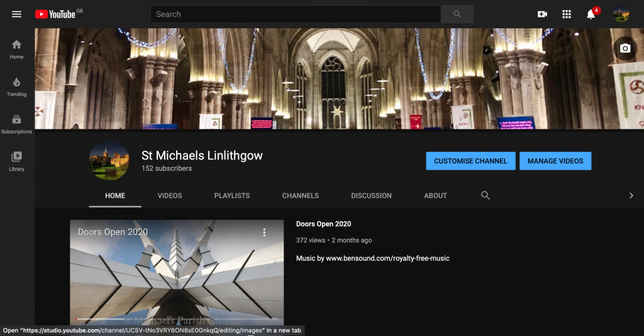Open the hamburger guide menu
Viewport: 644px width, 336px height.
pos(16,14)
